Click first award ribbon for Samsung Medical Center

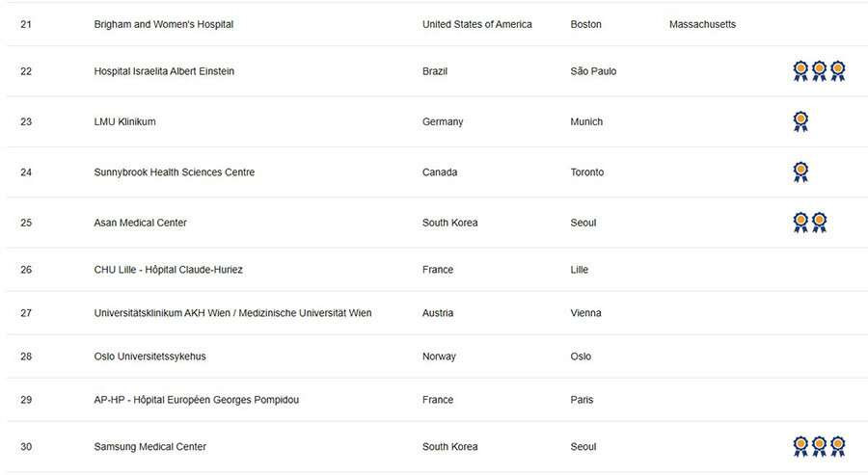(x=800, y=446)
